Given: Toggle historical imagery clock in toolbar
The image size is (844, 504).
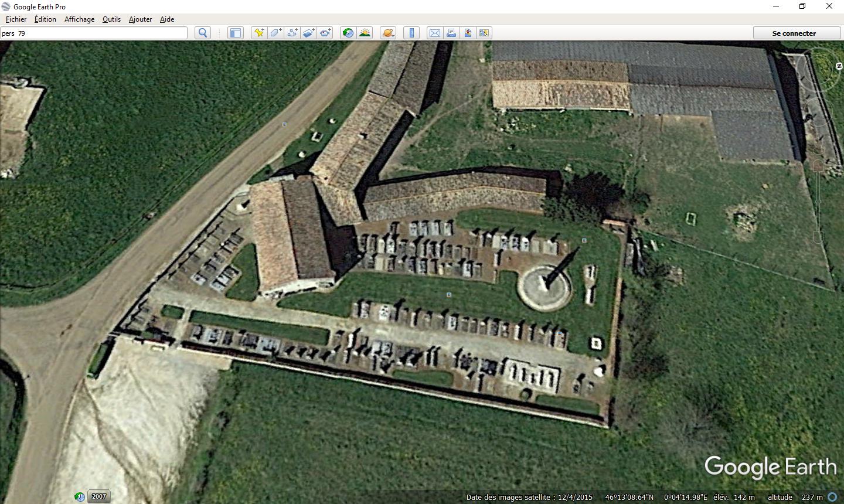Looking at the screenshot, I should (x=348, y=33).
